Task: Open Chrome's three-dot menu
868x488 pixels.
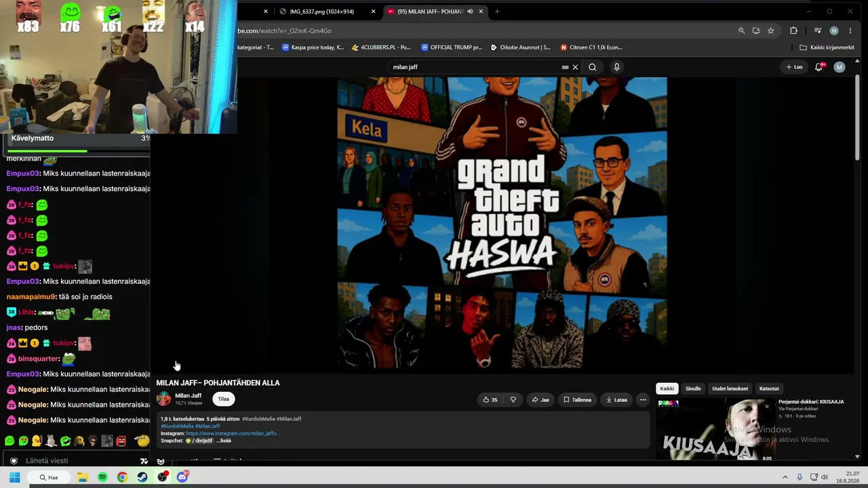Action: point(850,30)
